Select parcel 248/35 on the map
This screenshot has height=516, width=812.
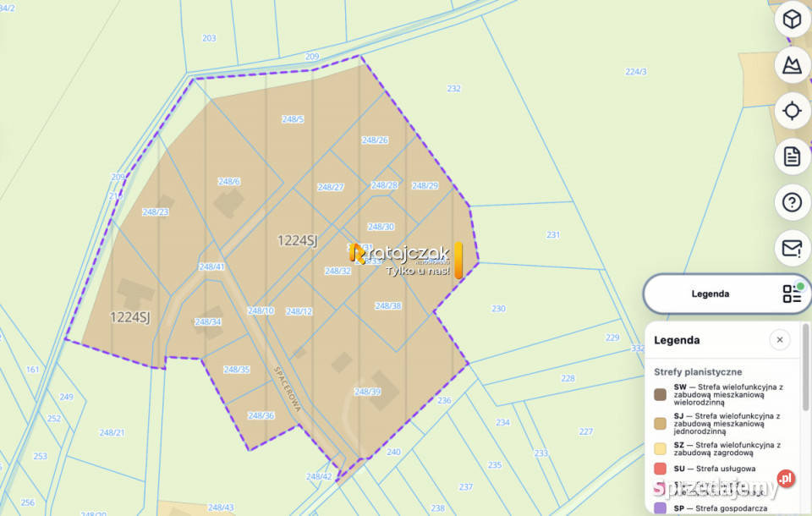237,370
